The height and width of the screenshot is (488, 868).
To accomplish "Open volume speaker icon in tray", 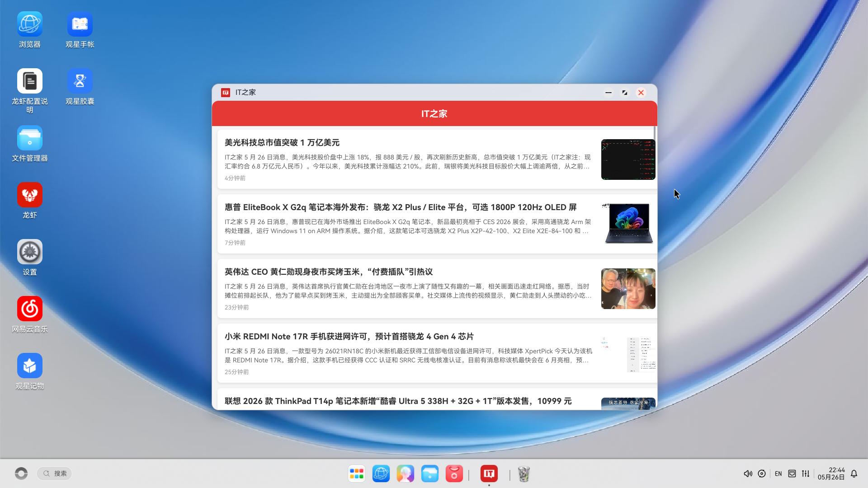I will click(x=748, y=474).
